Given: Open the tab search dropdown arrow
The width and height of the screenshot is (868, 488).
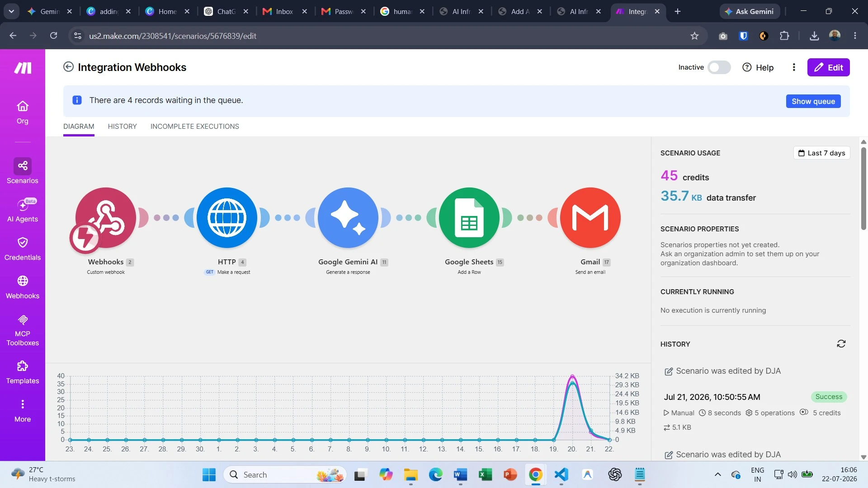Looking at the screenshot, I should [x=11, y=11].
